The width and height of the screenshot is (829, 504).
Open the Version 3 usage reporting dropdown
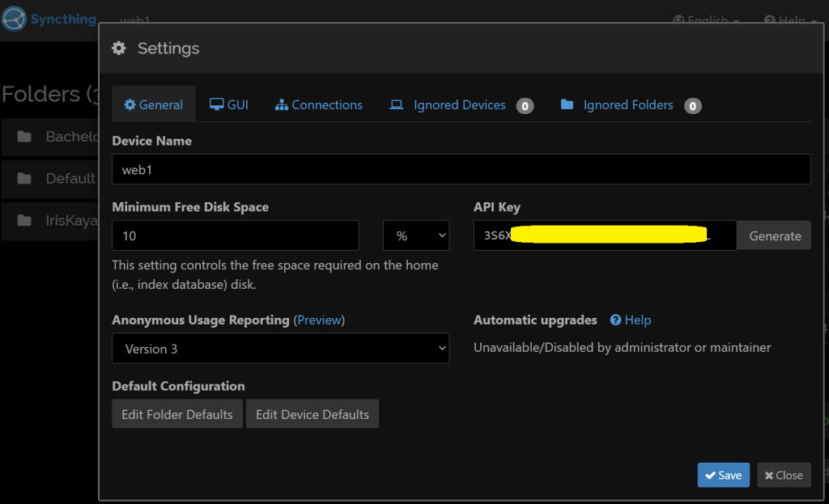[x=280, y=349]
